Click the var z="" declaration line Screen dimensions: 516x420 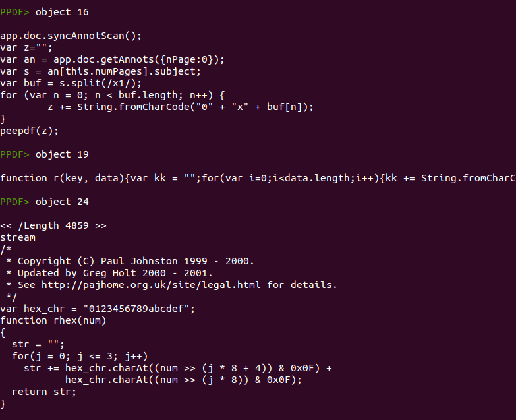pos(26,47)
